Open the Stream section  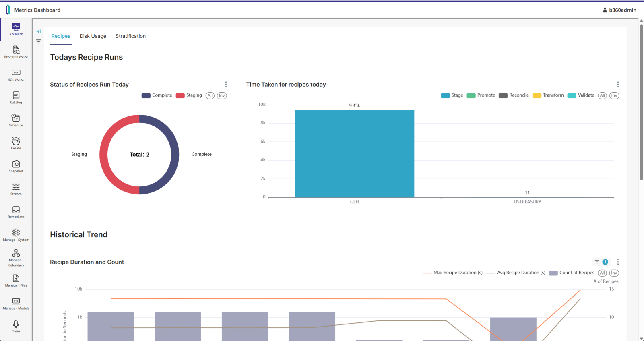coord(16,189)
